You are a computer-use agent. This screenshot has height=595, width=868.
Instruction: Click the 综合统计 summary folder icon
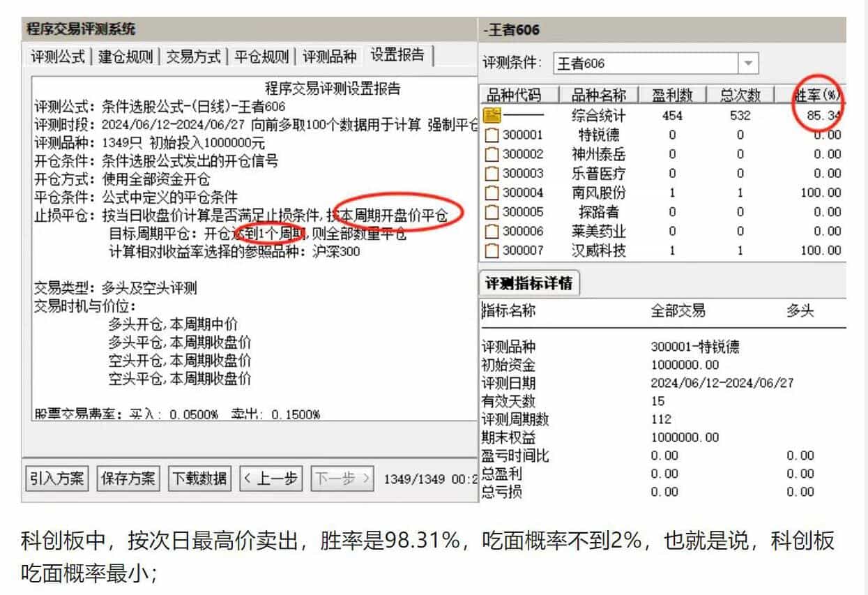[492, 116]
